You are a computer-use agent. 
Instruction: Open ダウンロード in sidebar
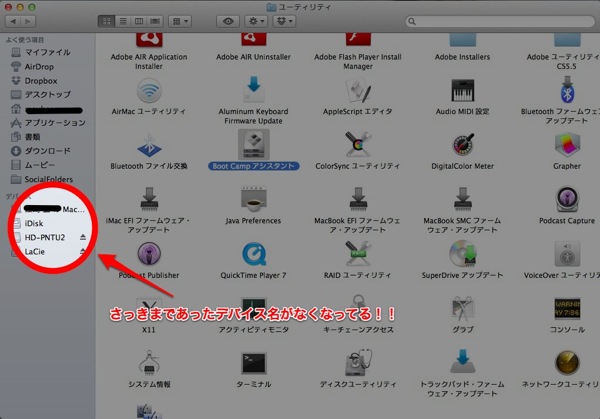pyautogui.click(x=48, y=151)
